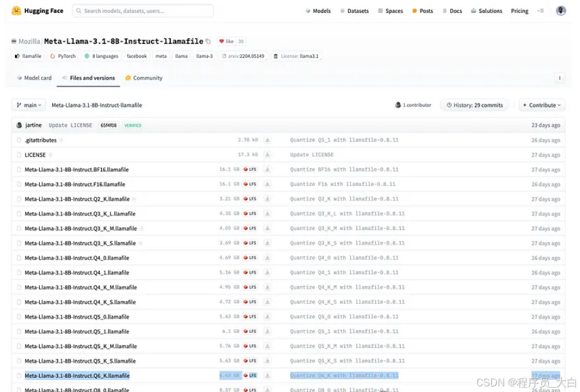580x392 pixels.
Task: Switch to Files and versions tab
Action: (88, 78)
